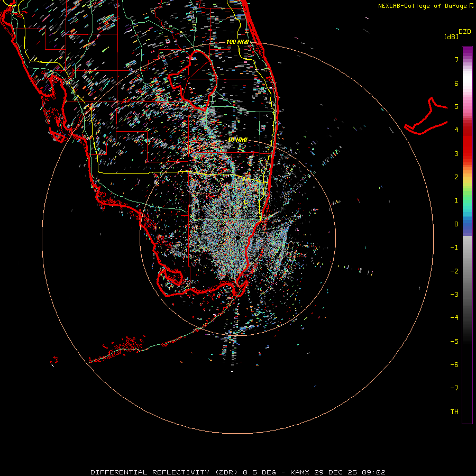This screenshot has height=476, width=476.
Task: Click the 5 dB scale label
Action: tap(456, 106)
